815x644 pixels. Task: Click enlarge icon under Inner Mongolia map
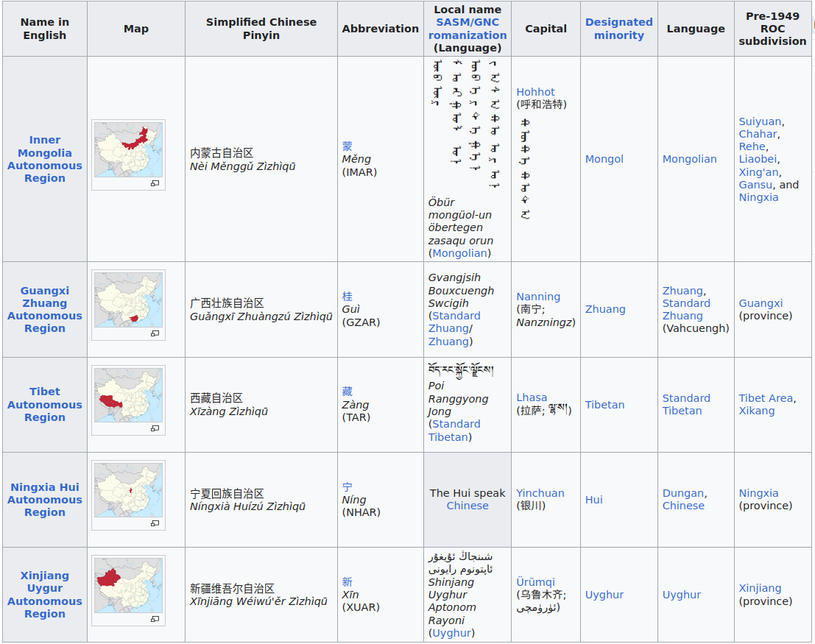155,183
